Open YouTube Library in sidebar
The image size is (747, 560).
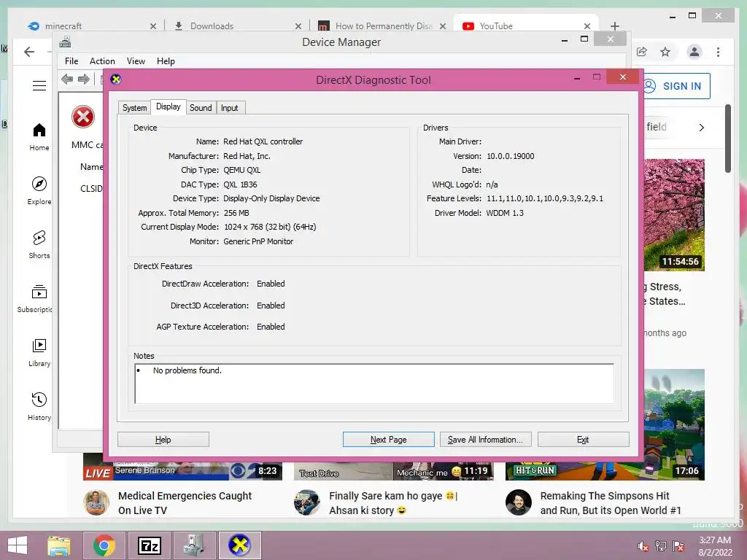coord(39,352)
